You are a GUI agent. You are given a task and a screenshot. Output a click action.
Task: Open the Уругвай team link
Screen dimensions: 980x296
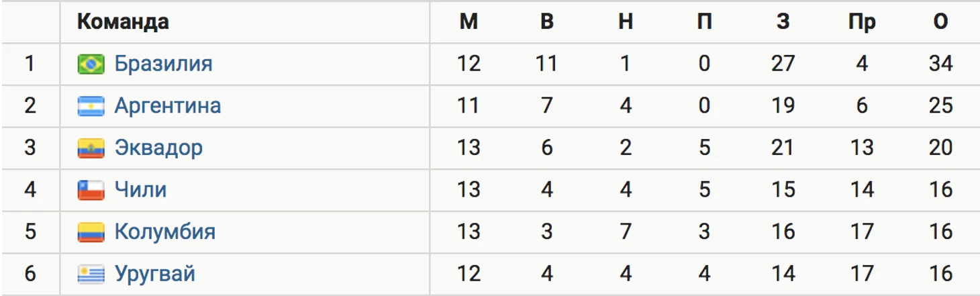click(x=155, y=274)
